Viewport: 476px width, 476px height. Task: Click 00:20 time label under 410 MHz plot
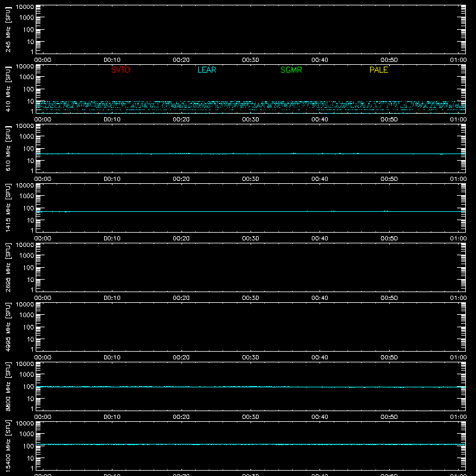181,120
